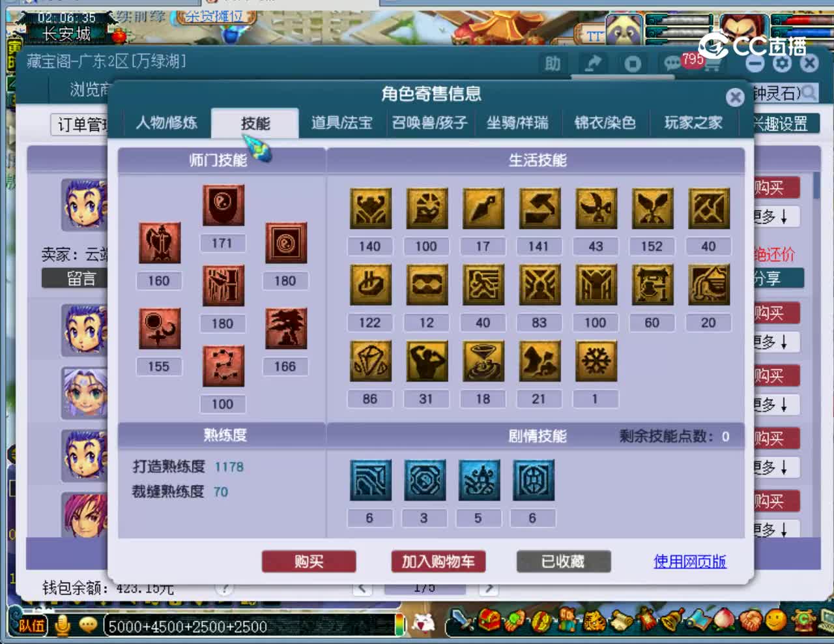Click the 留言 button under the seller
This screenshot has width=834, height=644.
[x=74, y=279]
